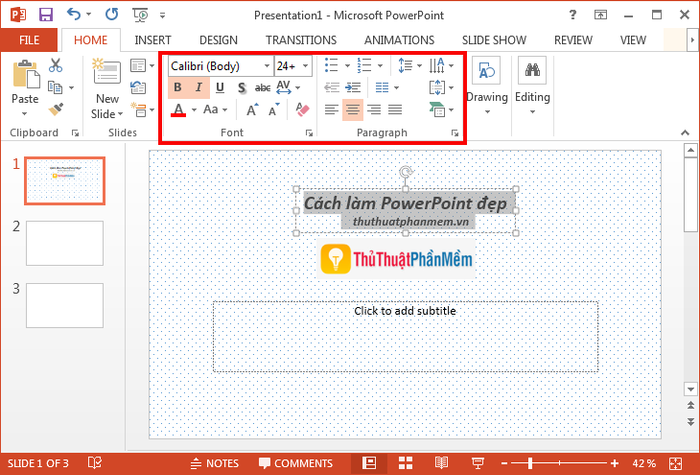Undo the last action

pyautogui.click(x=74, y=15)
